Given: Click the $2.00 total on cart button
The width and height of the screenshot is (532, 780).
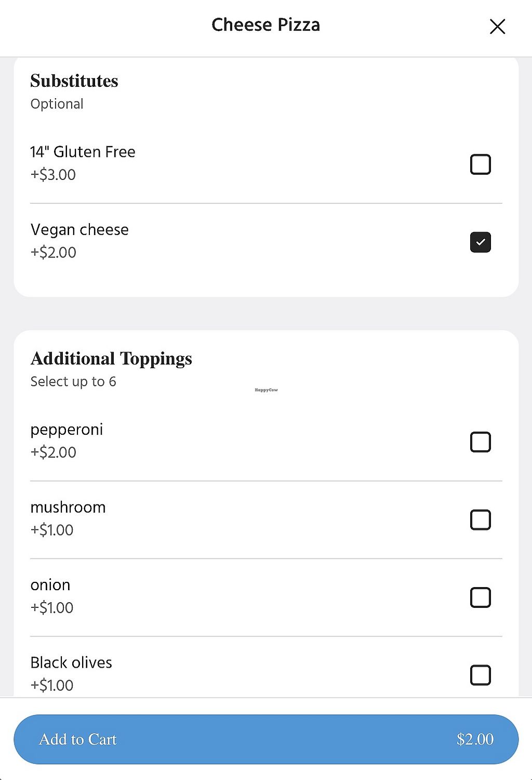Looking at the screenshot, I should click(475, 739).
